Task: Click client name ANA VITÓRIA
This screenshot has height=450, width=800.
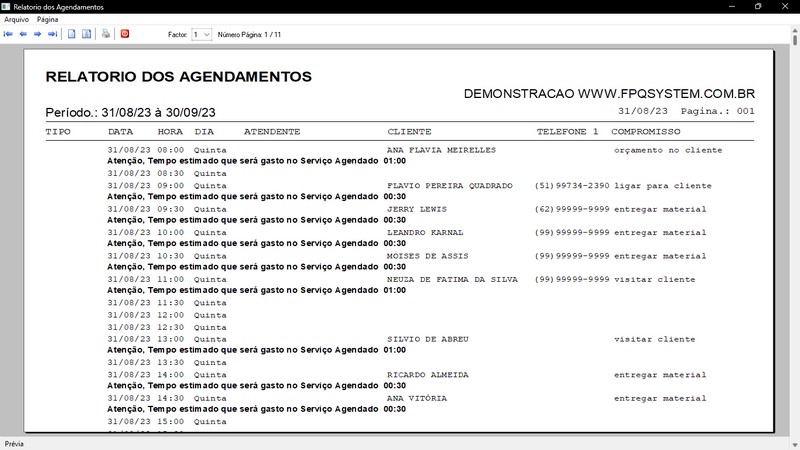Action: coord(417,398)
